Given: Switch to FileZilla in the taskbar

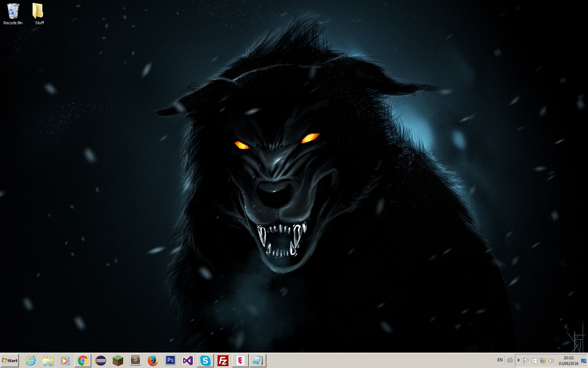Looking at the screenshot, I should (x=223, y=360).
